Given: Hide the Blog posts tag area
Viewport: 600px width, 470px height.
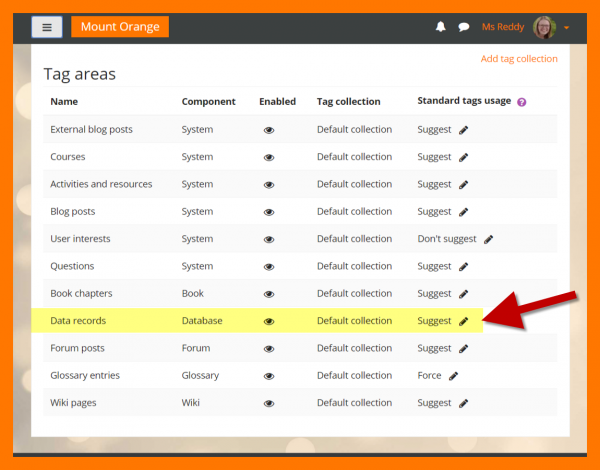Looking at the screenshot, I should (x=269, y=212).
